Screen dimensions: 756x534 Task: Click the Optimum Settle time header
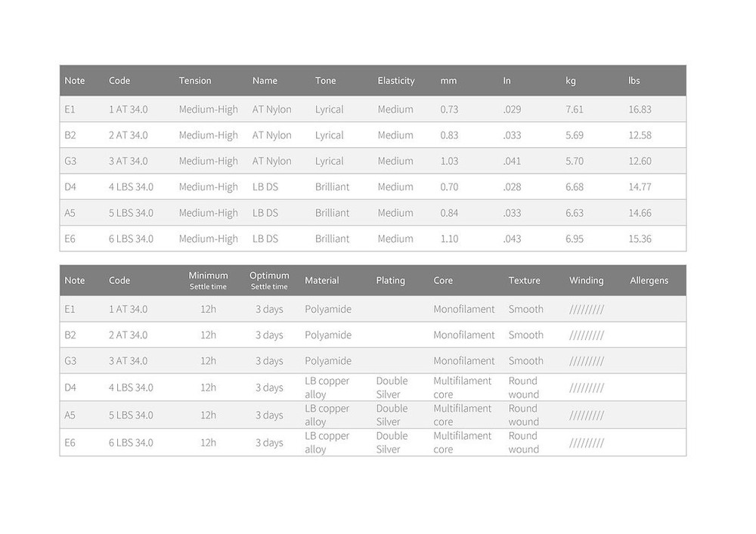[x=269, y=280]
